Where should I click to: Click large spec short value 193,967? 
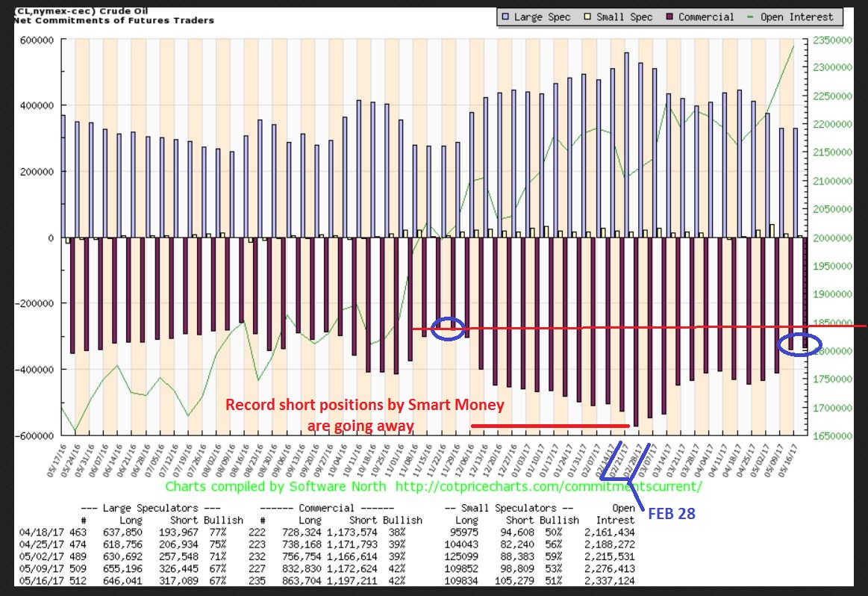click(179, 533)
